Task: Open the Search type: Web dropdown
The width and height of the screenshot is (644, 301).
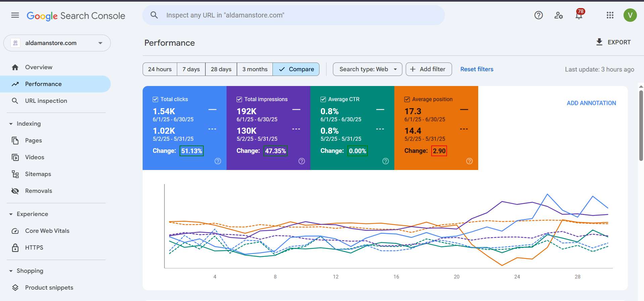Action: click(367, 69)
